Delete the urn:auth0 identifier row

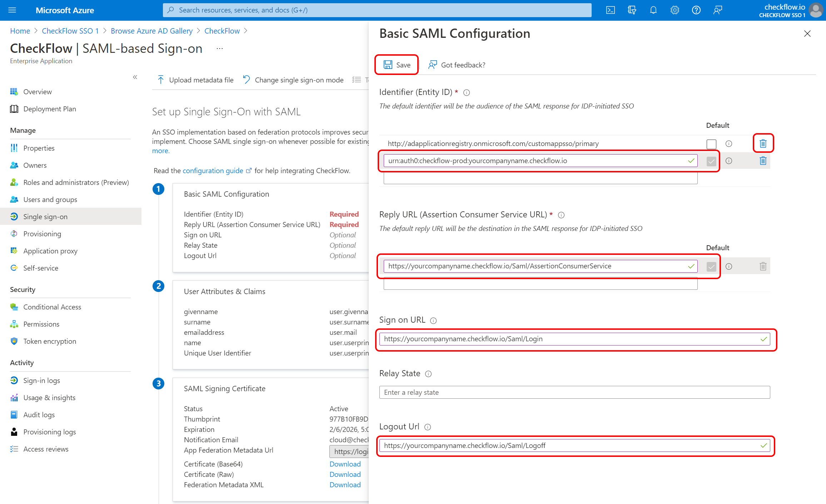[x=763, y=161]
